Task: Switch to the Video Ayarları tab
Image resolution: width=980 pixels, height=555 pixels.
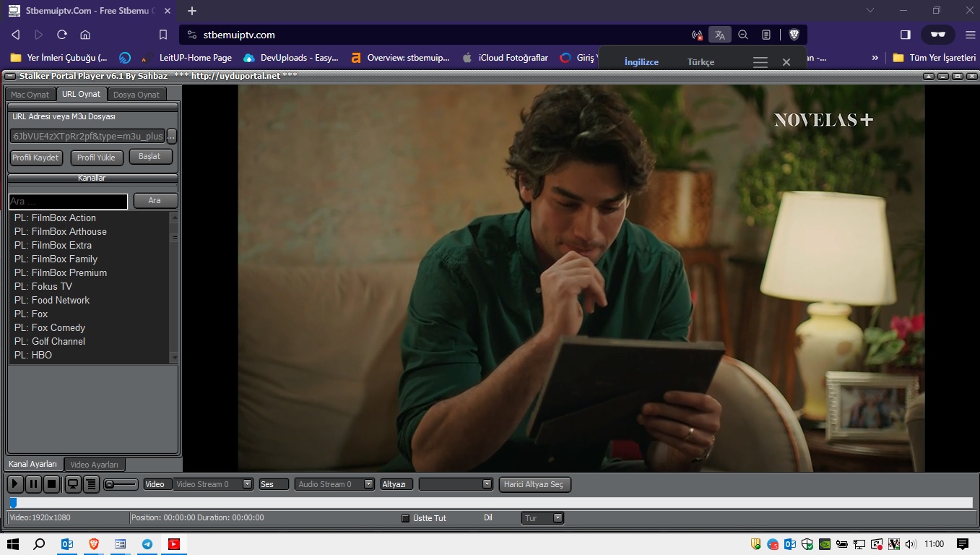Action: coord(95,465)
